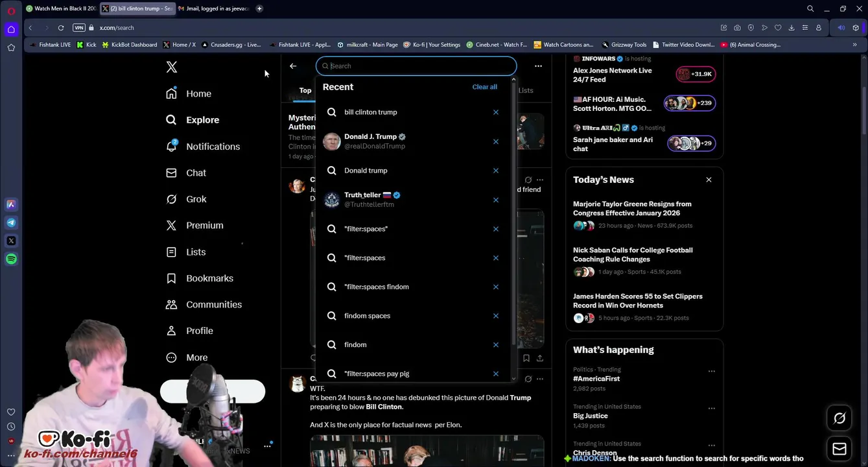Open Twitter Video Downloader bookmark
This screenshot has width=868, height=467.
pyautogui.click(x=684, y=45)
